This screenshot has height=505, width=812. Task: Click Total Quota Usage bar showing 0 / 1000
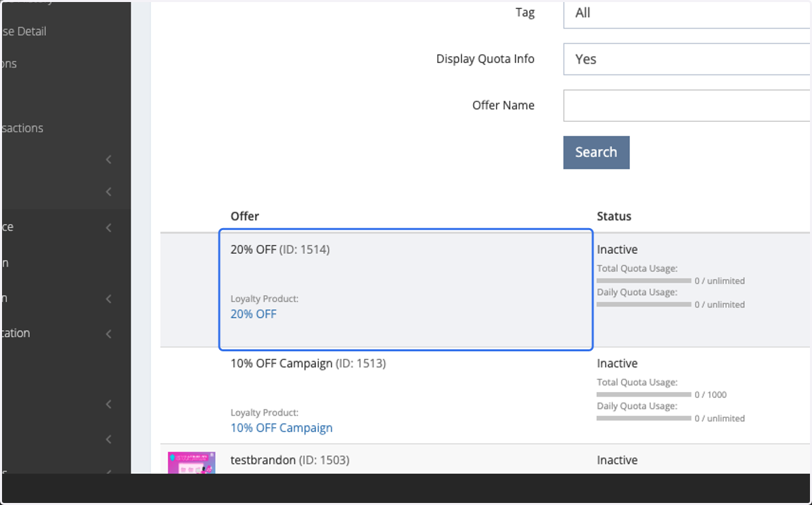click(644, 394)
